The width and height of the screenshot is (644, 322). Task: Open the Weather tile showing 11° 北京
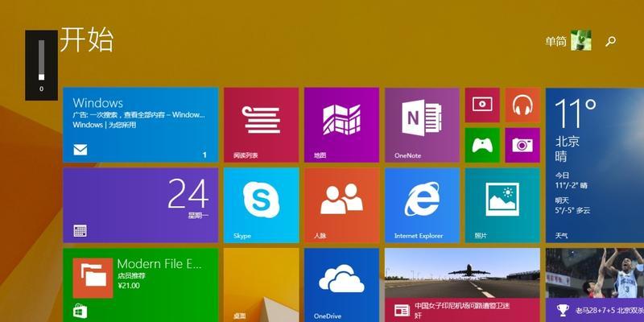pos(595,165)
